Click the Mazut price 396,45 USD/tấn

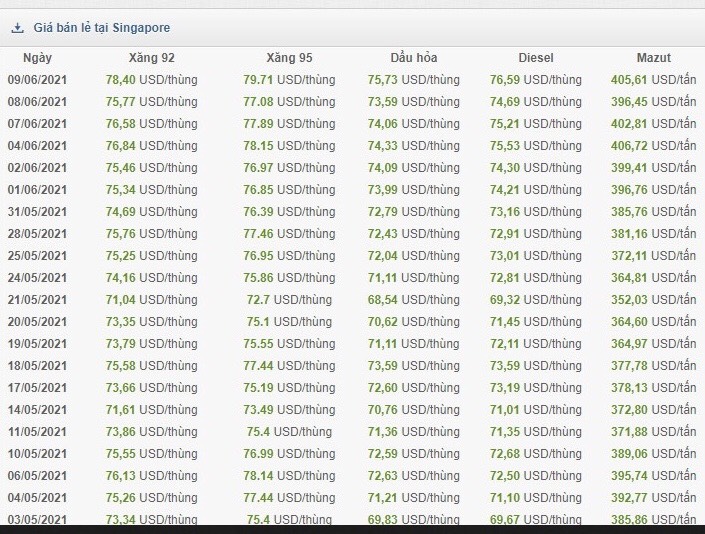coord(654,102)
